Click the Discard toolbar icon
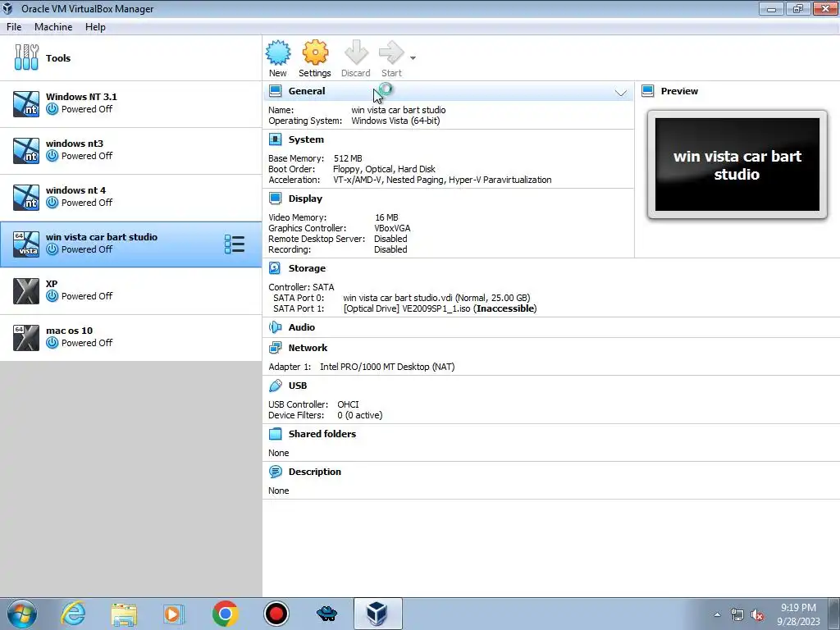Viewport: 840px width, 630px height. [x=356, y=52]
